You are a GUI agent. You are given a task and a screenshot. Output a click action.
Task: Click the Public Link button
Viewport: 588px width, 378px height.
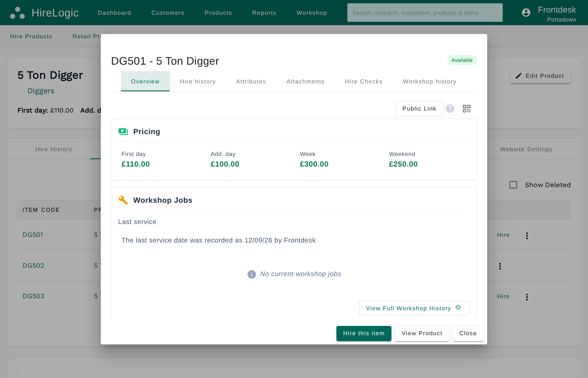(x=419, y=108)
